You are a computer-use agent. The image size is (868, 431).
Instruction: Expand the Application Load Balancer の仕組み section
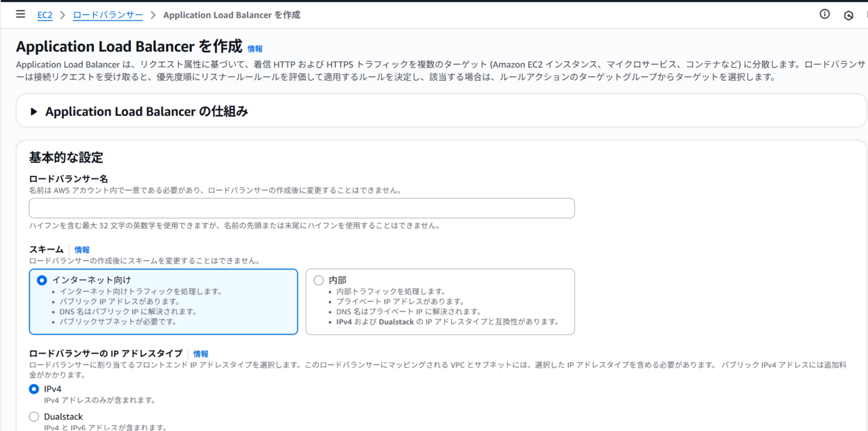[34, 112]
